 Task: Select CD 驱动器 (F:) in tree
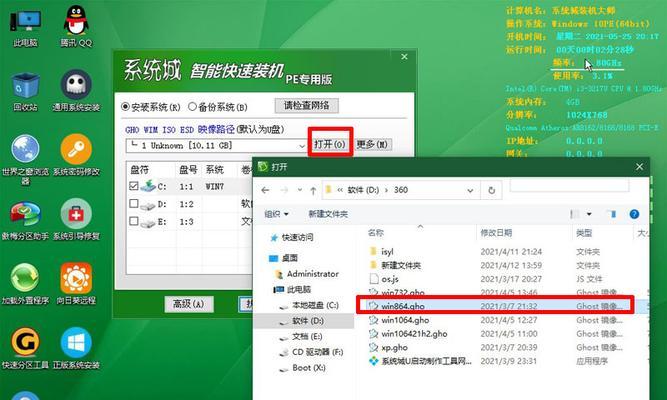(x=317, y=352)
